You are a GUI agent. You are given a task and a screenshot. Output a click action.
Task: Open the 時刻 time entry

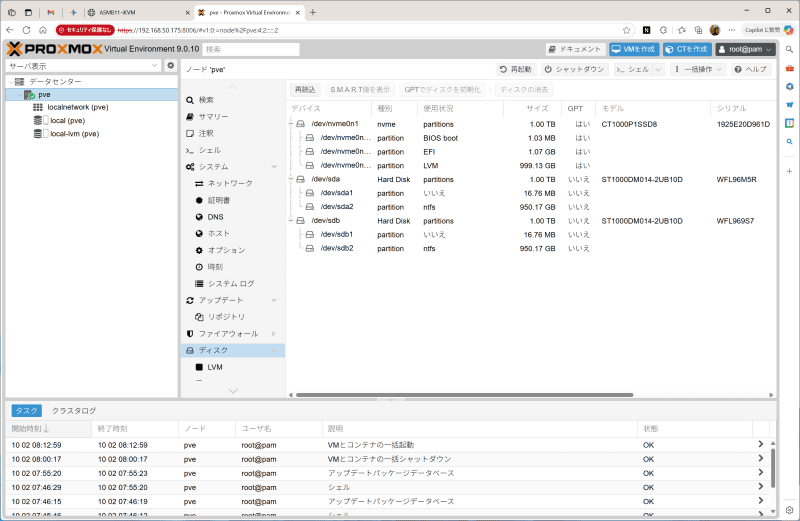[x=215, y=267]
